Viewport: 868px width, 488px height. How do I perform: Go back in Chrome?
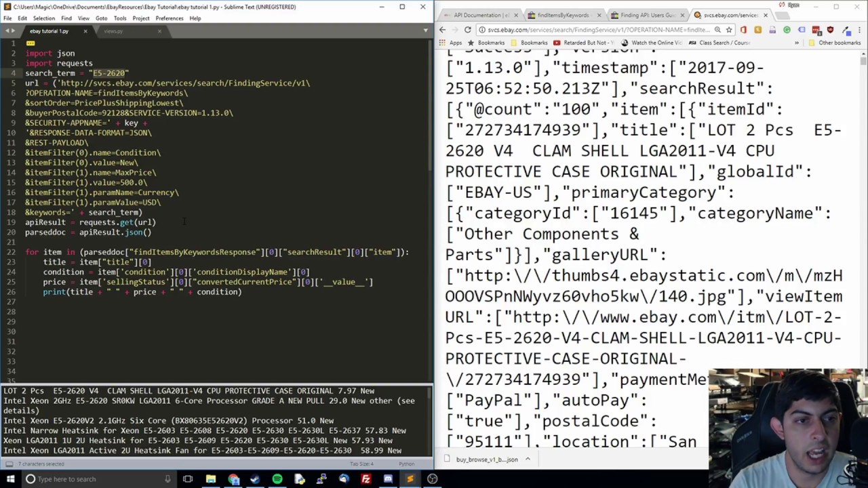point(442,30)
